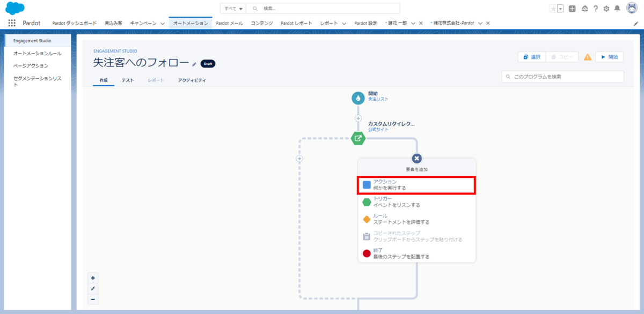Switch to the Activity tab
This screenshot has width=644, height=314.
[x=192, y=80]
